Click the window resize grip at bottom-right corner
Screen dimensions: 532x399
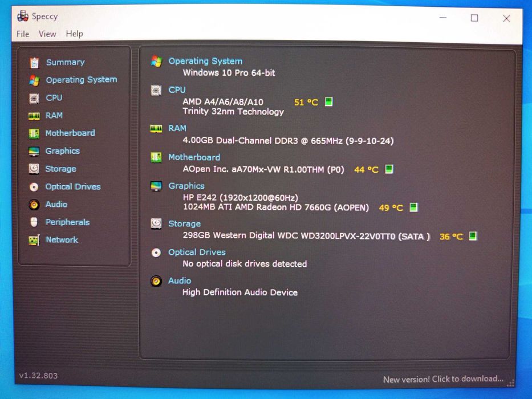[x=510, y=383]
